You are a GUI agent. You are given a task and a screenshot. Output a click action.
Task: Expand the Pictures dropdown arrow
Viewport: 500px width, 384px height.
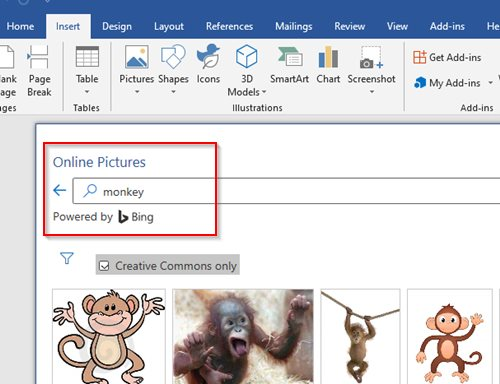(x=137, y=92)
